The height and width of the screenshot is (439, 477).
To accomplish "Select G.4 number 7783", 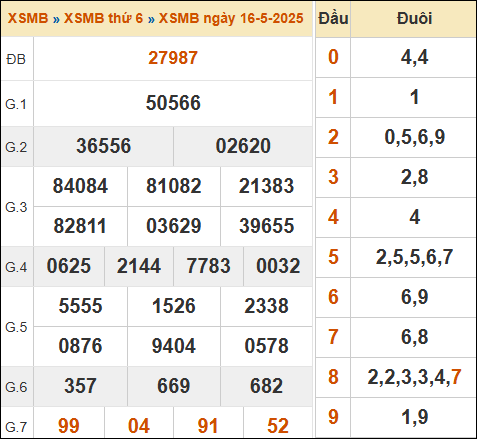I will [x=208, y=266].
